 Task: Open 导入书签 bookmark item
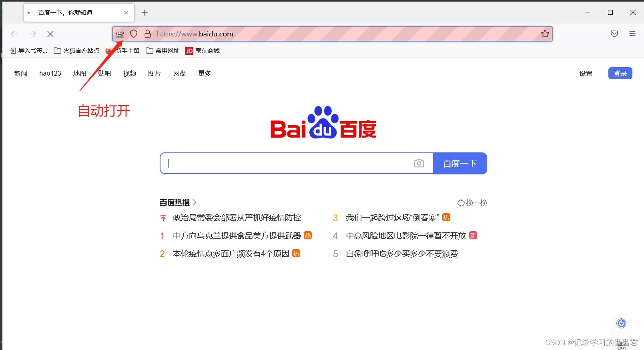click(28, 51)
